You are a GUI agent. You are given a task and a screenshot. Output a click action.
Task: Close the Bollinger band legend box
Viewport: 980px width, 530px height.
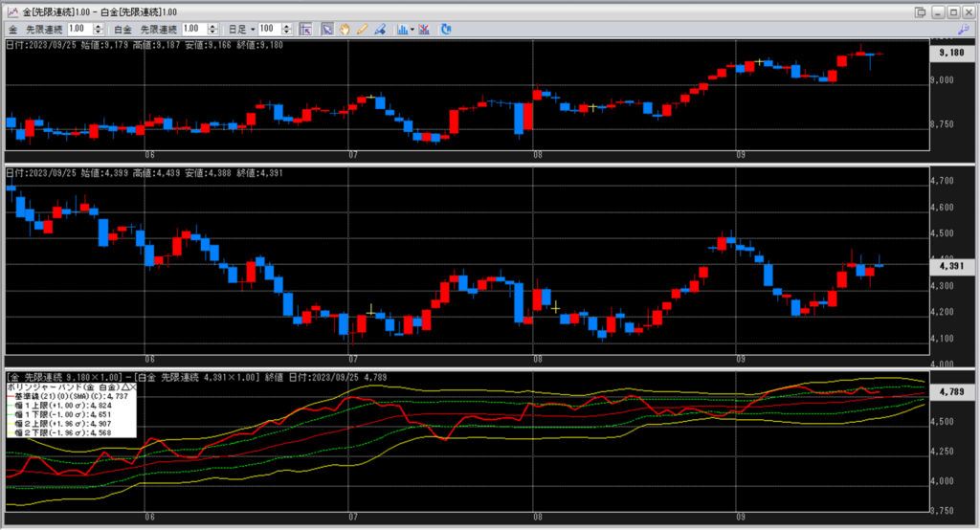[x=132, y=387]
